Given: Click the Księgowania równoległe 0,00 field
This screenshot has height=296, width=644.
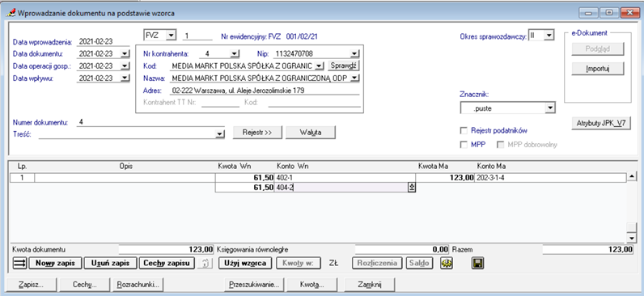Looking at the screenshot, I should (401, 249).
